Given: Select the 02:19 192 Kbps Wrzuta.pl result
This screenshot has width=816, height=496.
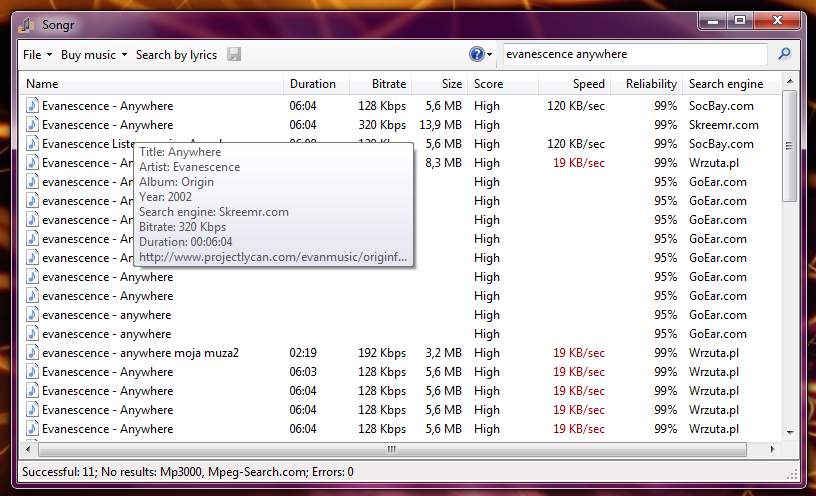Looking at the screenshot, I should point(401,353).
